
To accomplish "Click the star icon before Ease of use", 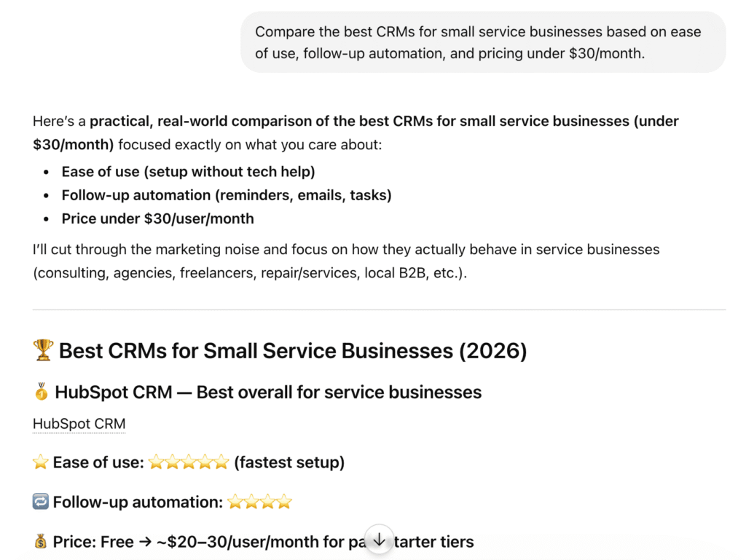I will (41, 462).
